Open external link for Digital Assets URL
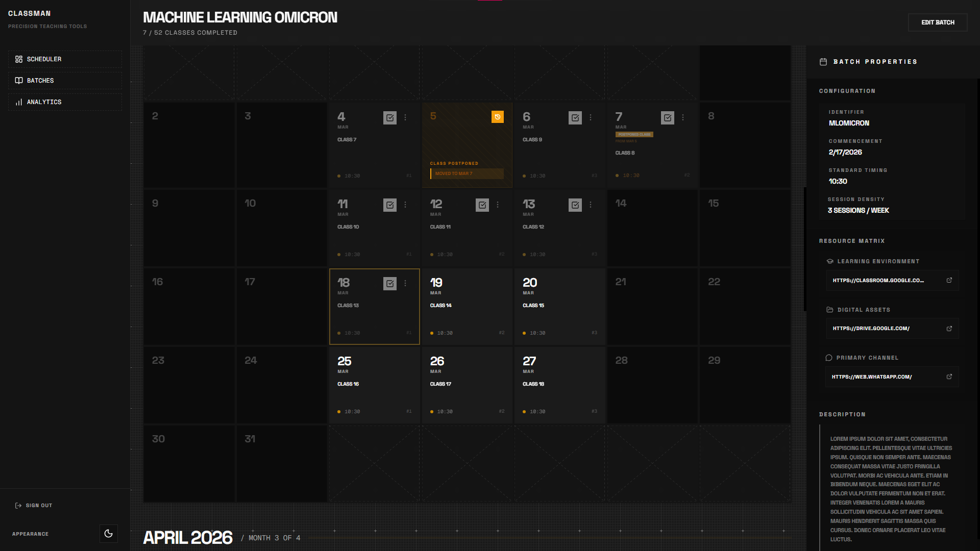Image resolution: width=980 pixels, height=551 pixels. click(x=949, y=329)
